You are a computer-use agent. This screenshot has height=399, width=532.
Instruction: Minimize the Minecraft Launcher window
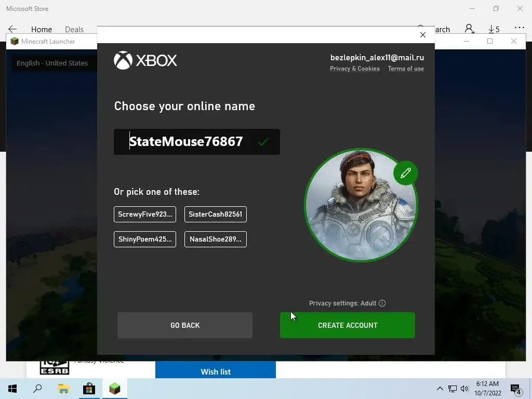[467, 42]
